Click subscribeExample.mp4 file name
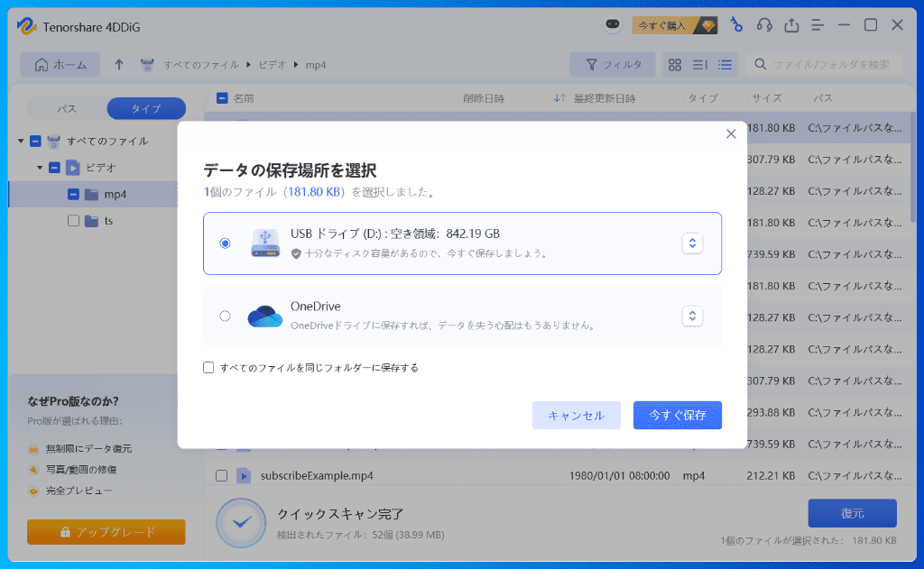Screen dimensions: 924x569 click(317, 475)
